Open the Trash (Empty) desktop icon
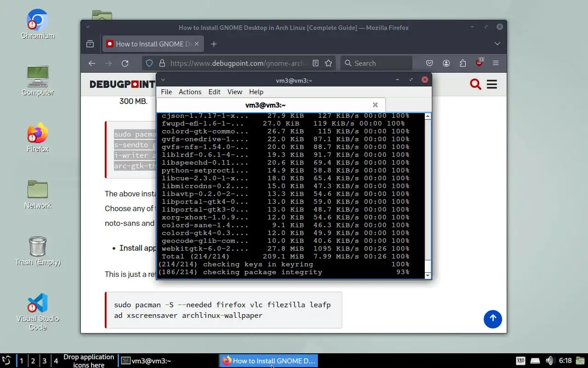Image resolution: width=588 pixels, height=368 pixels. (37, 251)
